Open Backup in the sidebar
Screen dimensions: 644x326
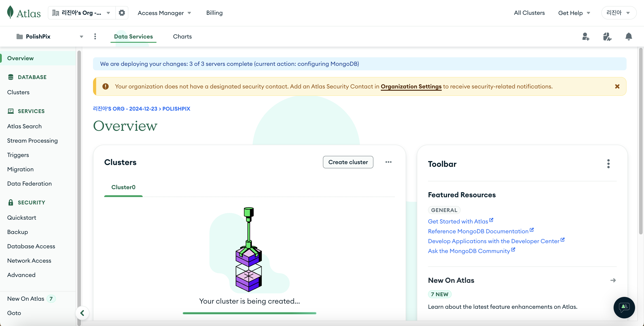point(17,232)
